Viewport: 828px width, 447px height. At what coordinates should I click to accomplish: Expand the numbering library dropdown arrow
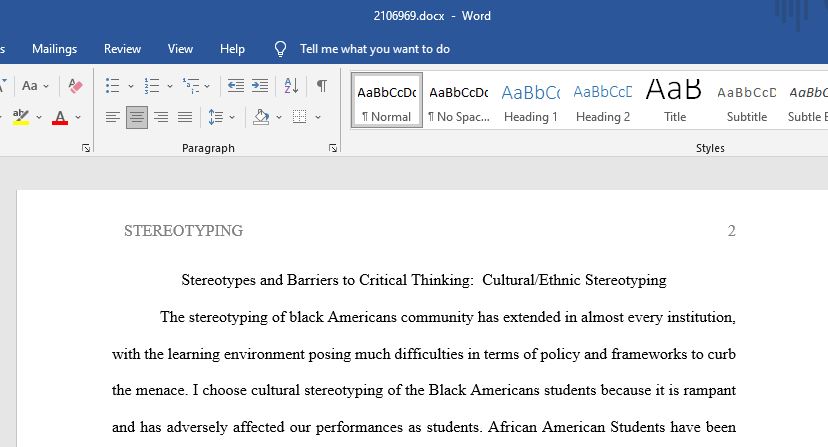(170, 86)
